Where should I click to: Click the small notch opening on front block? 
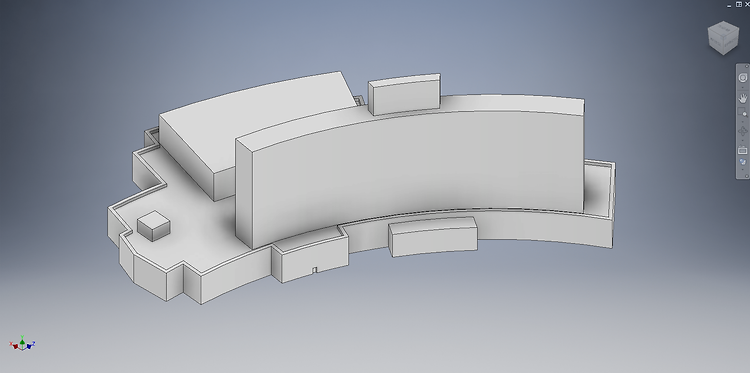(314, 270)
